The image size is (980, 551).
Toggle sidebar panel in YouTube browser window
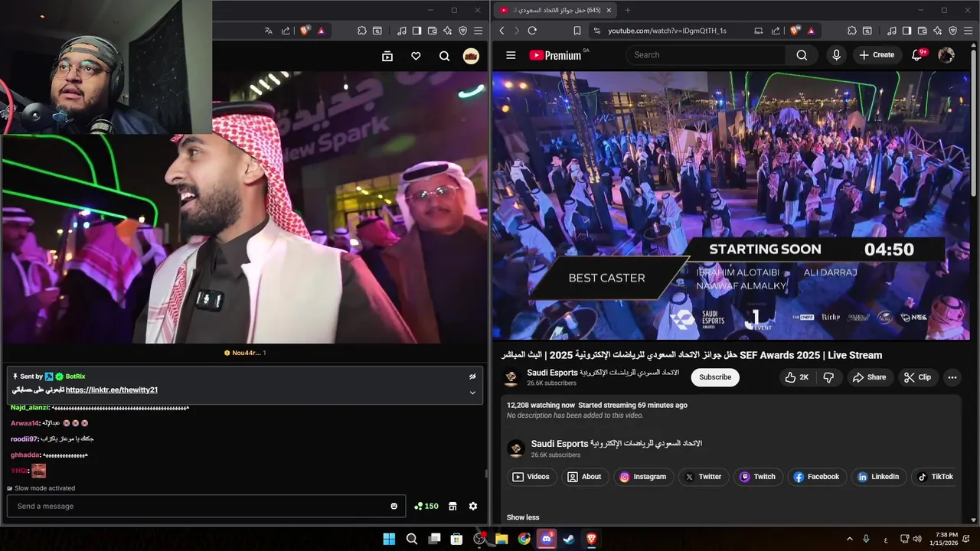[906, 31]
